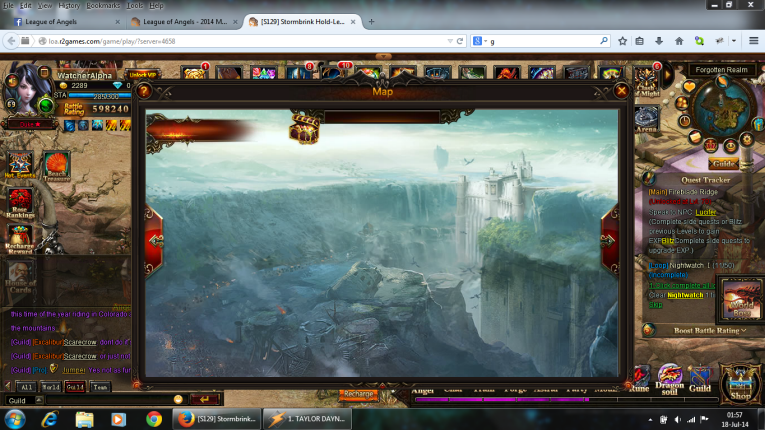This screenshot has width=765, height=430.
Task: Open the Arena icon
Action: click(646, 118)
